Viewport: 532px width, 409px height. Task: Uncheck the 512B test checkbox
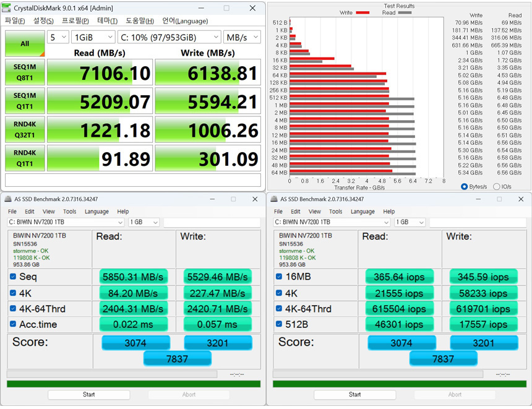pos(279,323)
